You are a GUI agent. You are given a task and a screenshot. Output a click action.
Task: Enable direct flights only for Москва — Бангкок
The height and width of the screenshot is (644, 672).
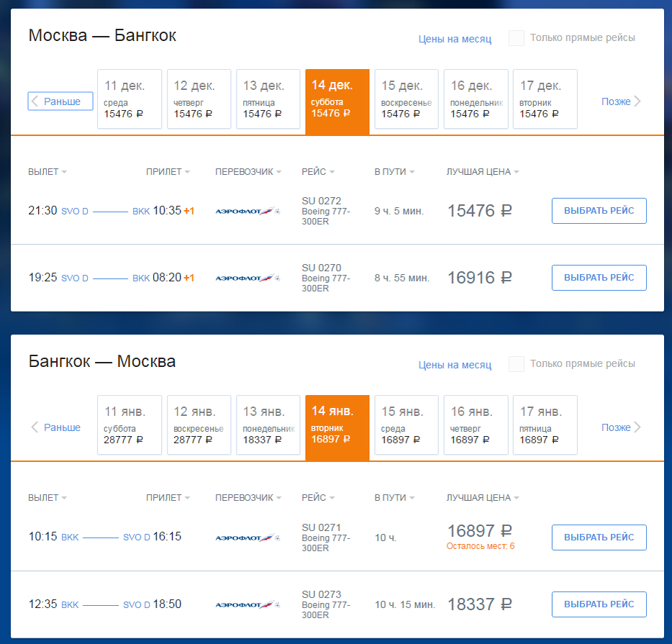point(517,38)
